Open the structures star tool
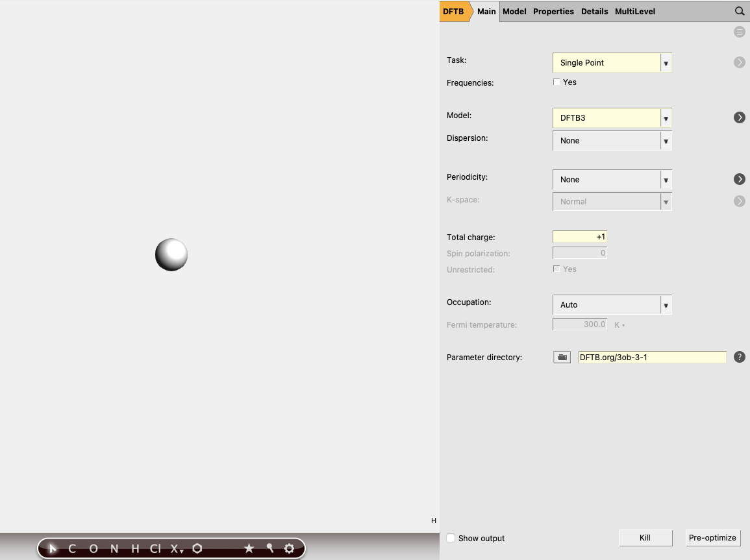Image resolution: width=750 pixels, height=560 pixels. [x=249, y=548]
